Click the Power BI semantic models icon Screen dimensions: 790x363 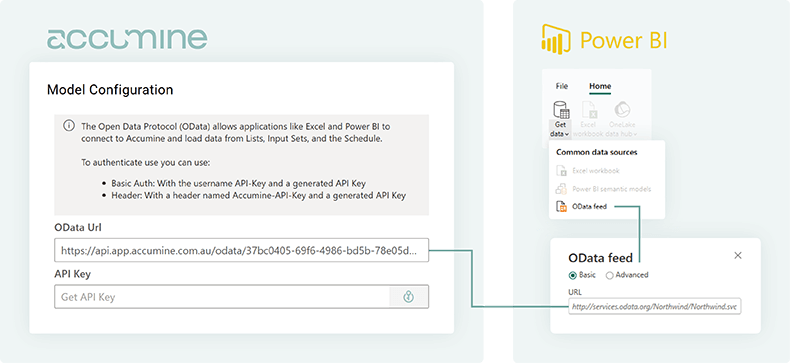pyautogui.click(x=561, y=189)
